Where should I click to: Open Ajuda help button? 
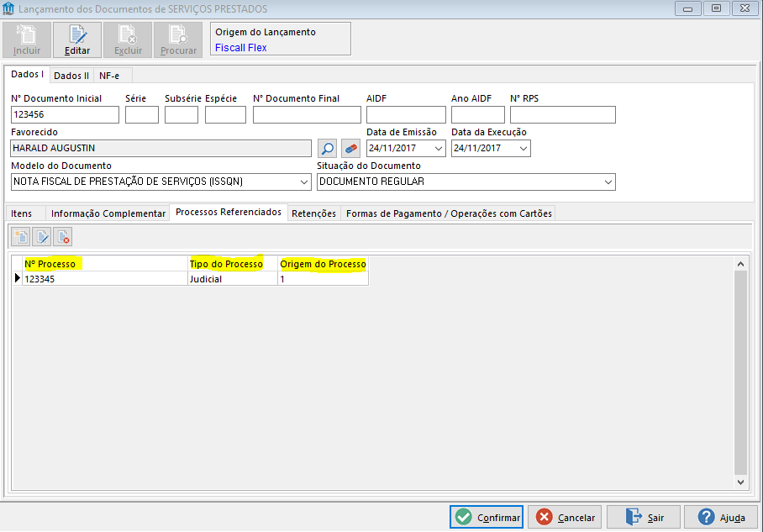point(721,518)
